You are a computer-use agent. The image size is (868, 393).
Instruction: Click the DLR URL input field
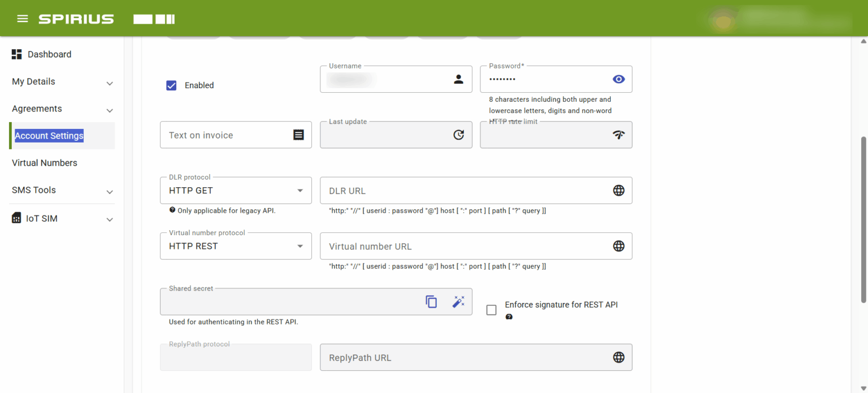coord(476,191)
